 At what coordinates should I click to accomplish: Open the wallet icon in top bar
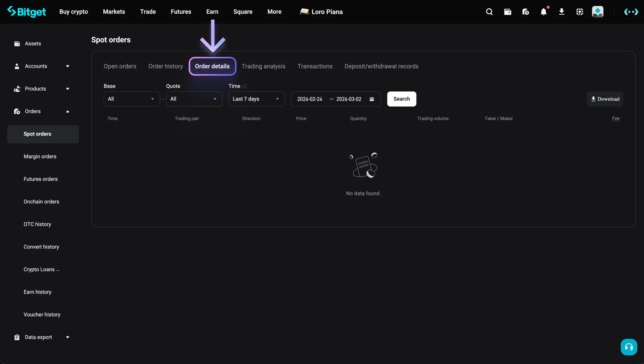(508, 12)
